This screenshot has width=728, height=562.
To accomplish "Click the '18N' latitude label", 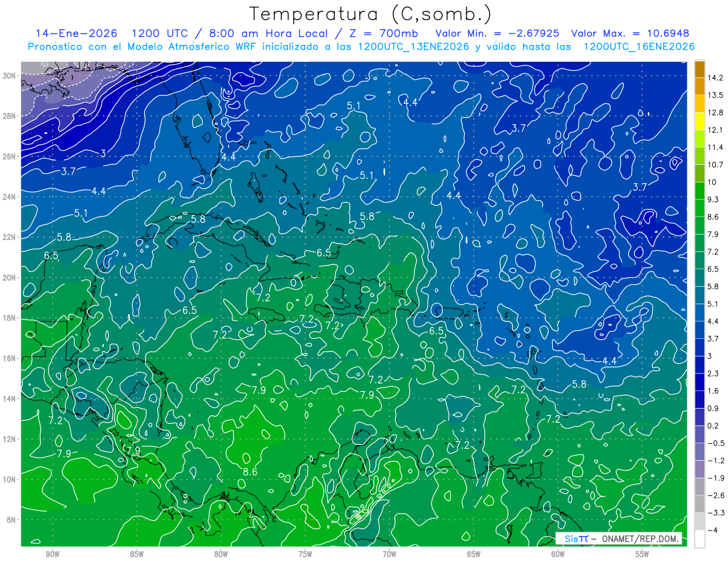I will coord(9,318).
